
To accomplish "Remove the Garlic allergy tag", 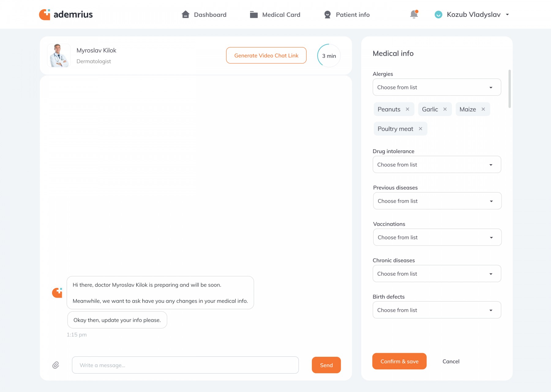I will pyautogui.click(x=445, y=109).
